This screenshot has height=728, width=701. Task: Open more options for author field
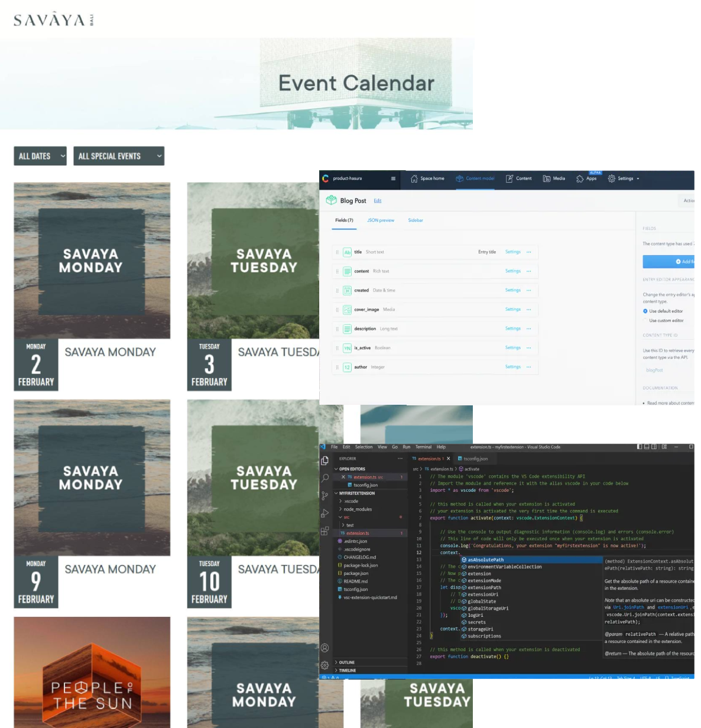pos(529,367)
